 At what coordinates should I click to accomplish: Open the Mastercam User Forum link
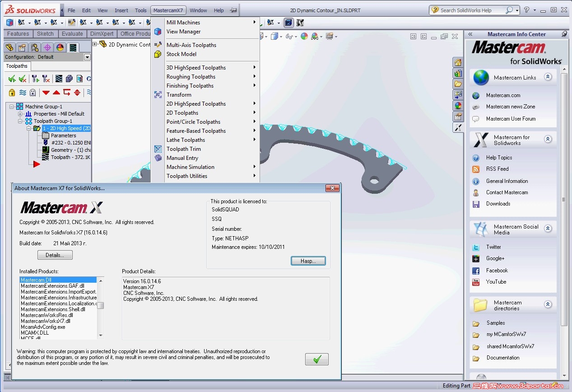click(x=511, y=119)
